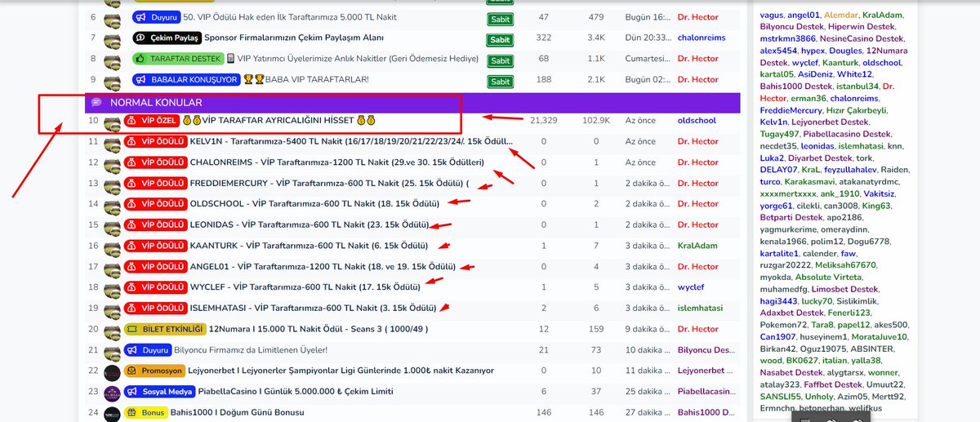Select Sabit badge on BABA VIP row

click(x=500, y=81)
